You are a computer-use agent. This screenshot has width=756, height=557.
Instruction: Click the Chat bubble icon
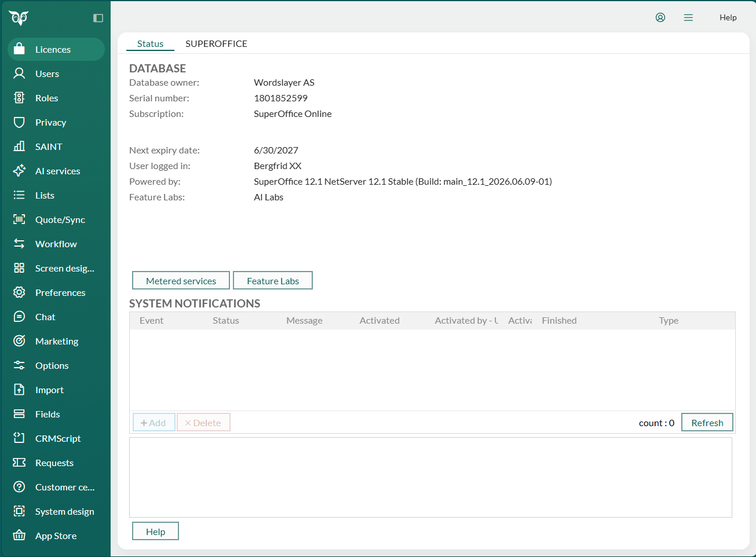coord(19,317)
